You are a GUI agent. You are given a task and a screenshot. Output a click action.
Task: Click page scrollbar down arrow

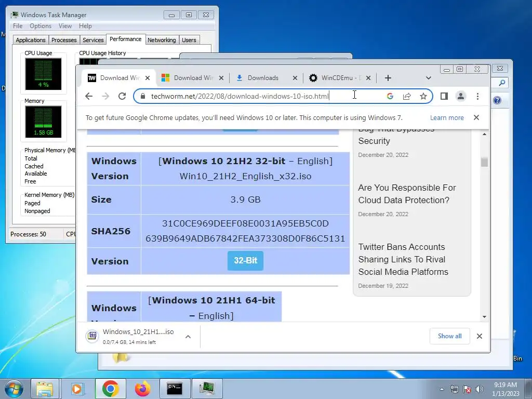484,316
